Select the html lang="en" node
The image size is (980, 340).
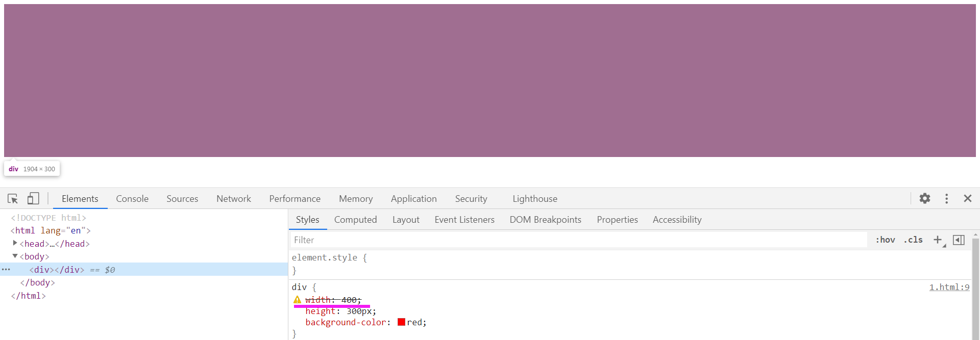click(x=51, y=230)
